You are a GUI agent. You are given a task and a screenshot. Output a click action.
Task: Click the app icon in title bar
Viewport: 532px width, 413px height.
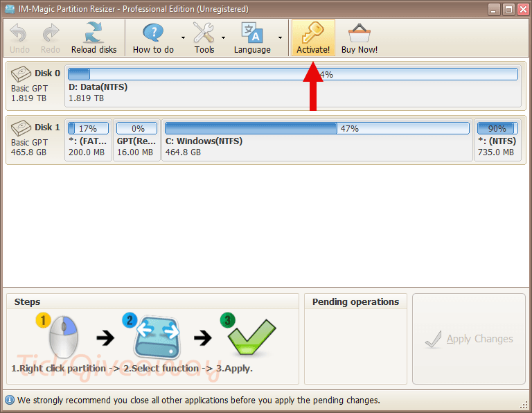click(x=10, y=9)
